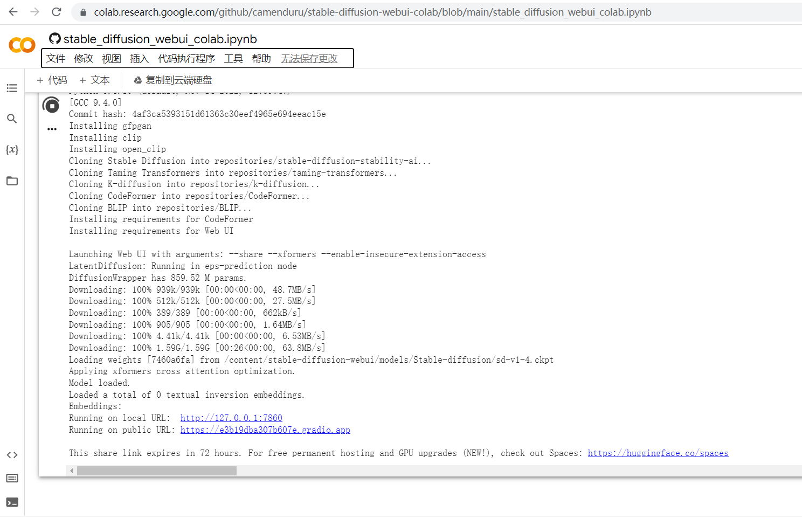
Task: Click 'Cloning Taming Transformers' output line
Action: click(x=233, y=173)
